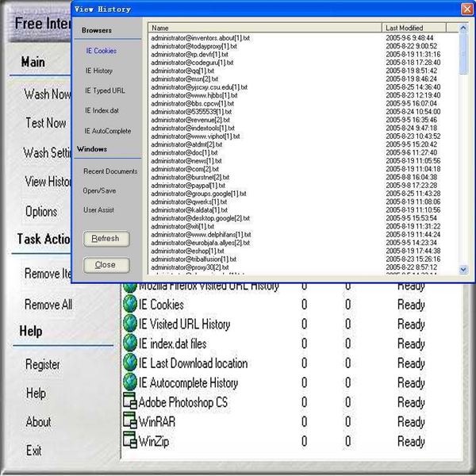This screenshot has height=476, width=476.
Task: Select administrator@yjscxy.csu.edu[1].txt
Action: pos(199,87)
